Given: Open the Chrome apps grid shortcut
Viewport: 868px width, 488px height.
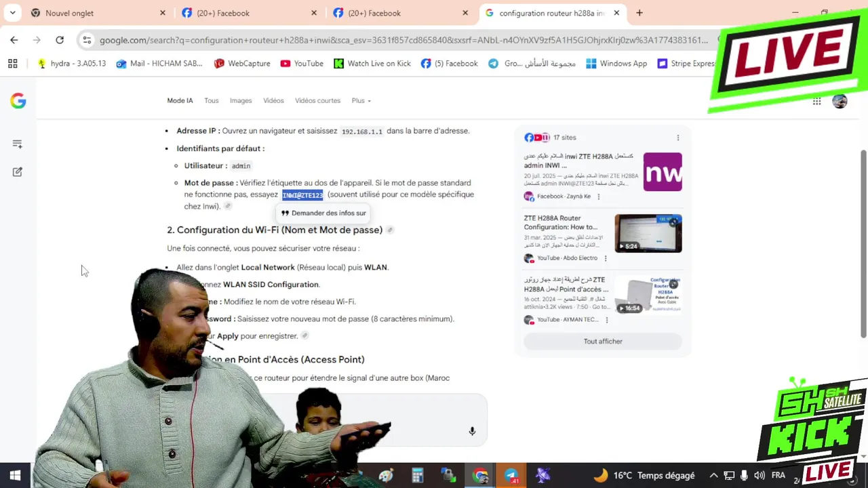Looking at the screenshot, I should 12,63.
